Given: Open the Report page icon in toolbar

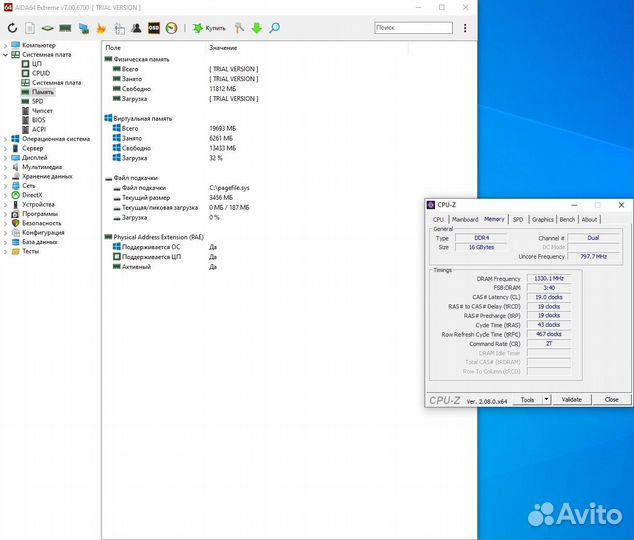Looking at the screenshot, I should (x=30, y=28).
